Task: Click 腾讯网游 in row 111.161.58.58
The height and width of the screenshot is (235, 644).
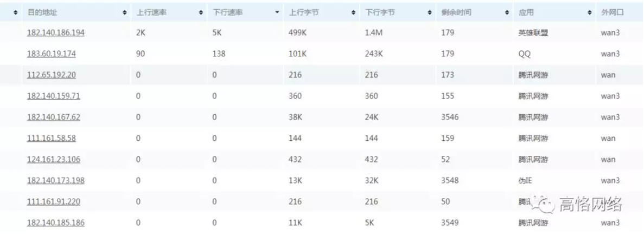Action: coord(533,138)
